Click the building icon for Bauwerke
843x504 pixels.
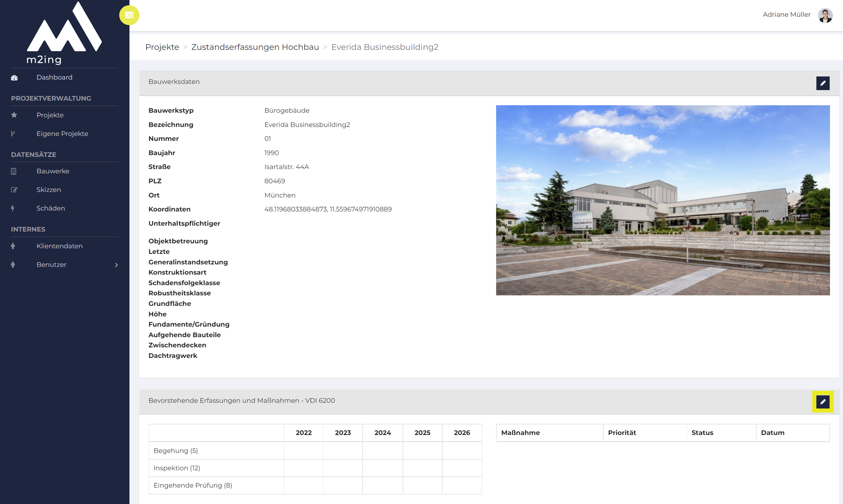pyautogui.click(x=14, y=171)
